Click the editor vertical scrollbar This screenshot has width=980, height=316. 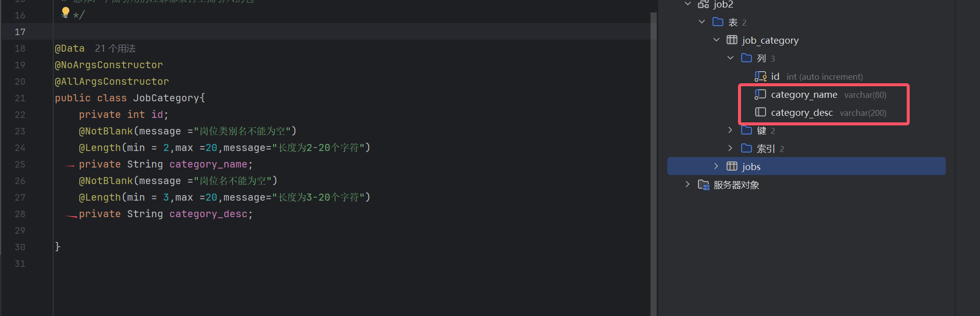click(x=653, y=150)
